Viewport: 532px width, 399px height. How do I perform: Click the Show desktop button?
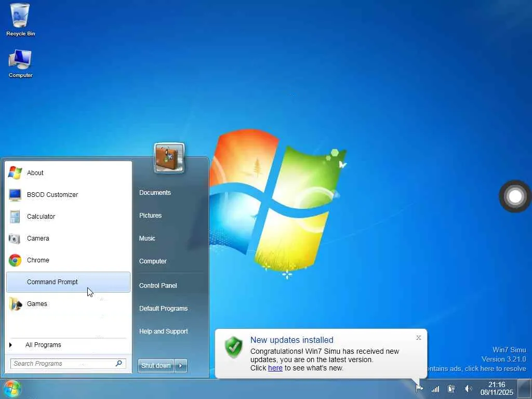525,389
